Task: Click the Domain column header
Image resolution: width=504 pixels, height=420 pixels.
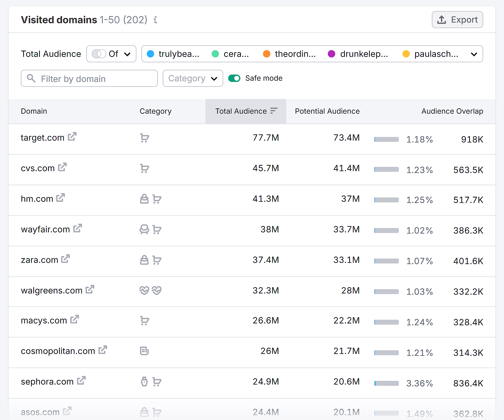Action: pyautogui.click(x=34, y=111)
